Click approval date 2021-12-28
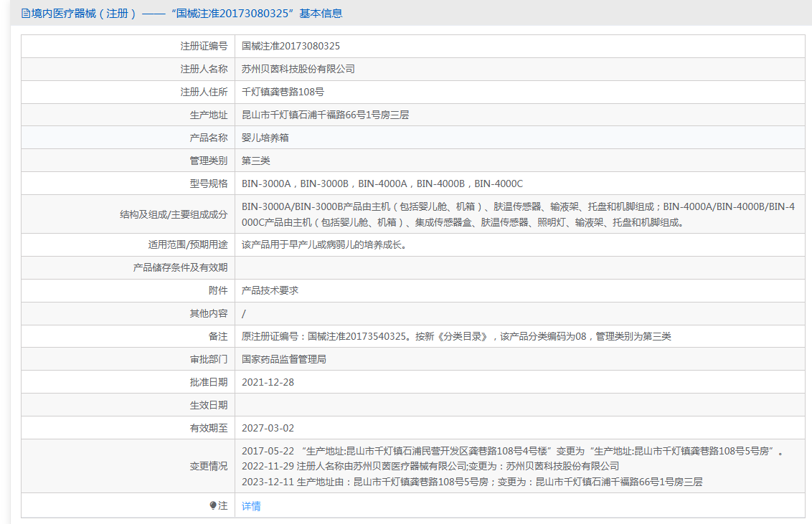The width and height of the screenshot is (812, 524). (x=268, y=382)
